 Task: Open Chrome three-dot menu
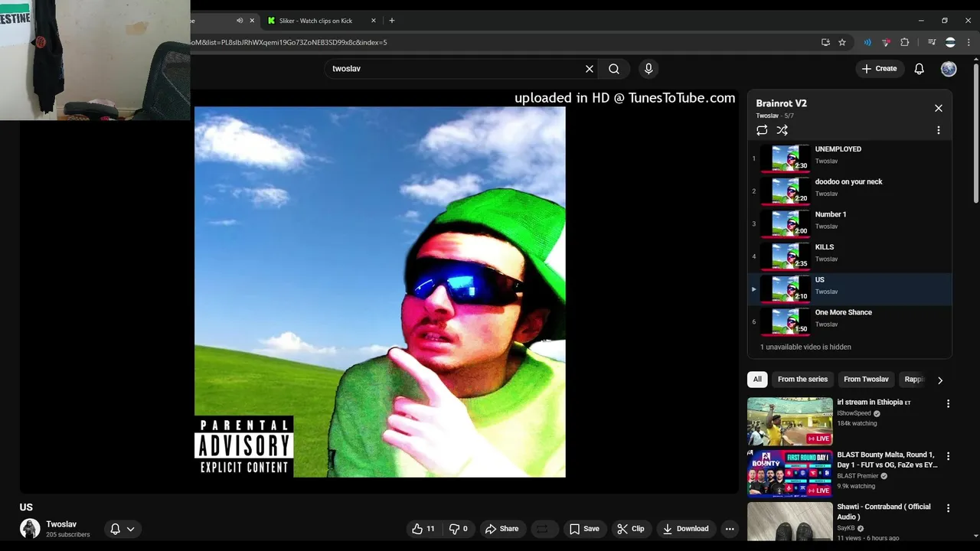pos(969,42)
